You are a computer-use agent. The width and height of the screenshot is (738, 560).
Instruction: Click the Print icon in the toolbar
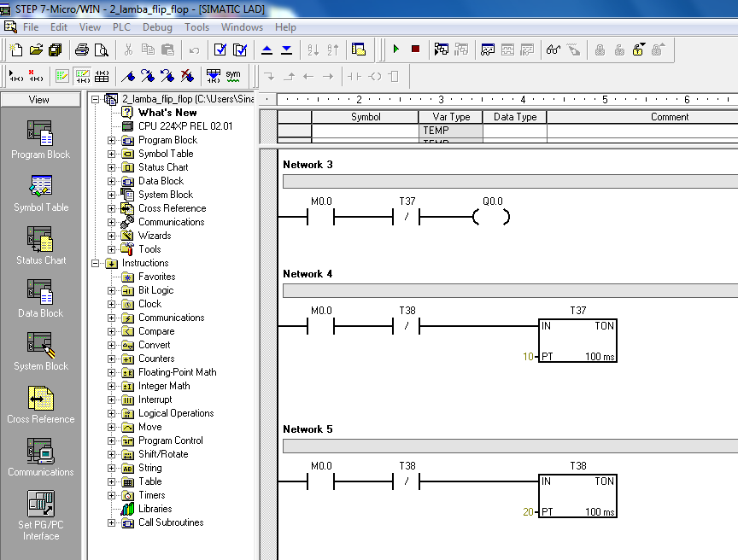pos(82,50)
